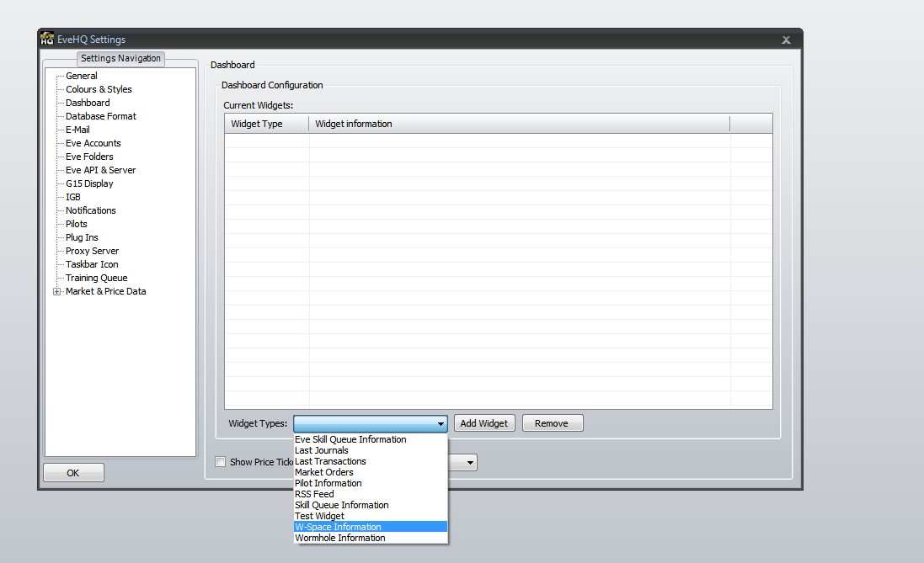Click the Add Widget button

[484, 423]
